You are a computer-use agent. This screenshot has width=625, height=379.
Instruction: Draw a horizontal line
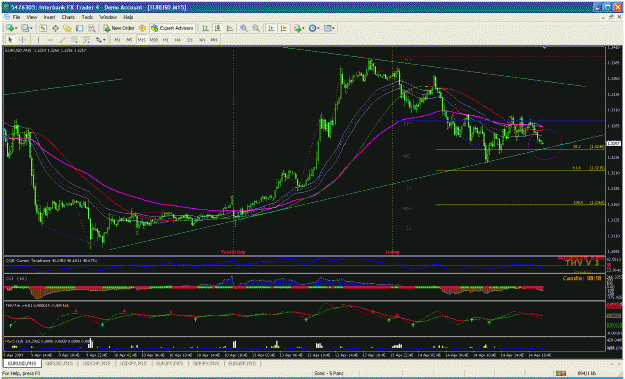pyautogui.click(x=50, y=40)
